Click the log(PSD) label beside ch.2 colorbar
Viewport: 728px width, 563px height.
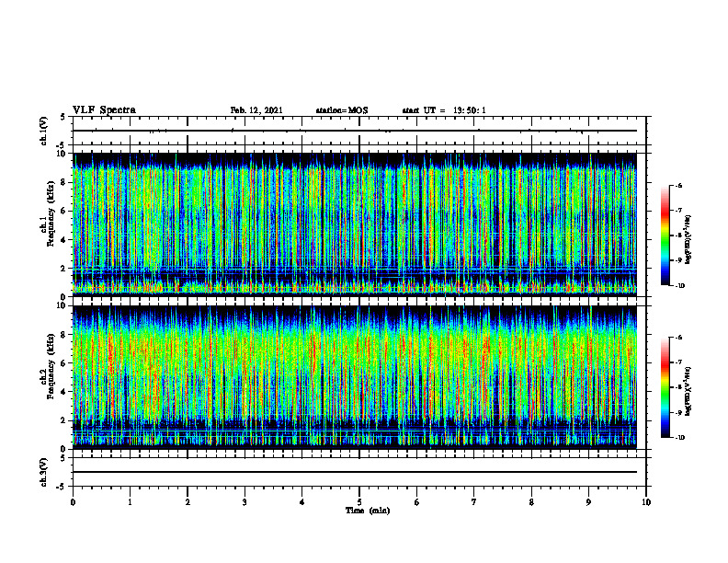688,391
